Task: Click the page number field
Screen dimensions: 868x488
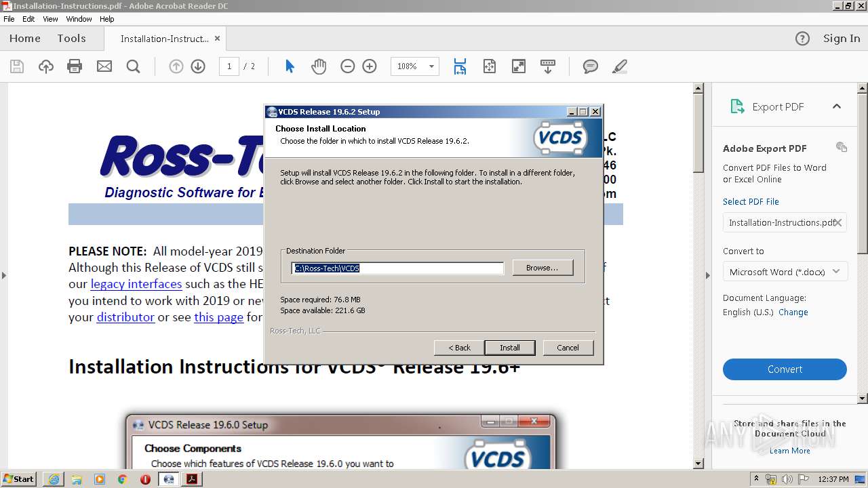Action: point(229,66)
